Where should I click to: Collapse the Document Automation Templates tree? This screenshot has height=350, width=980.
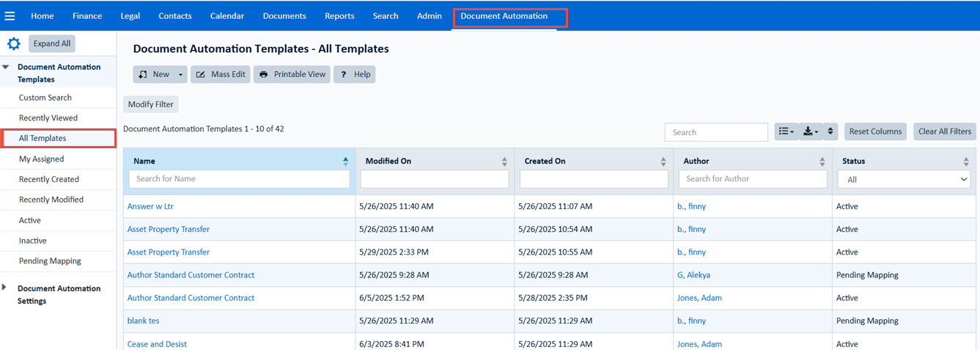pyautogui.click(x=6, y=67)
